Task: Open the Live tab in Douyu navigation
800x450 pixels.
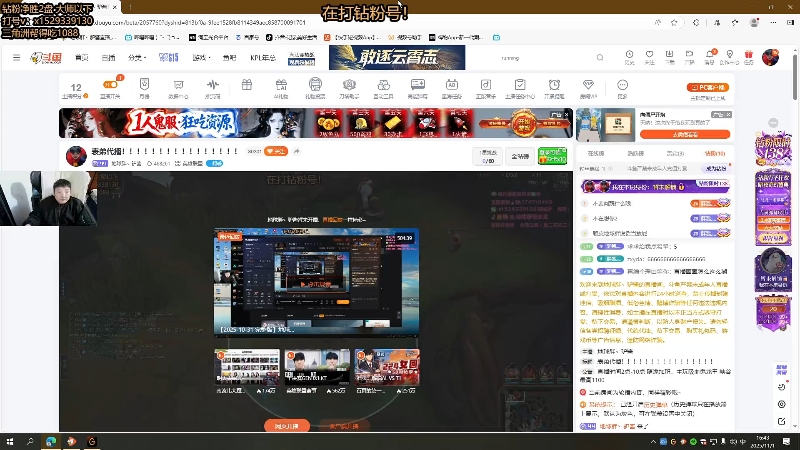Action: [108, 58]
